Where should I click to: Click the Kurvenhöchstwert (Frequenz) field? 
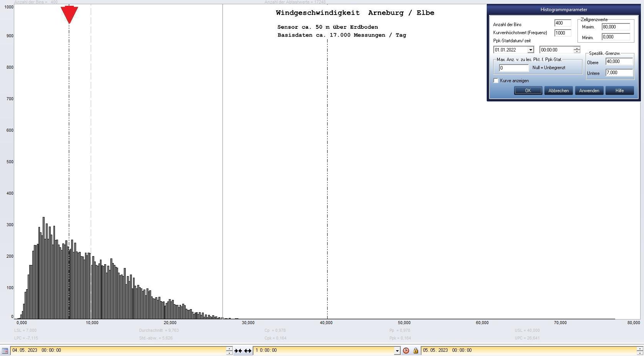click(562, 33)
